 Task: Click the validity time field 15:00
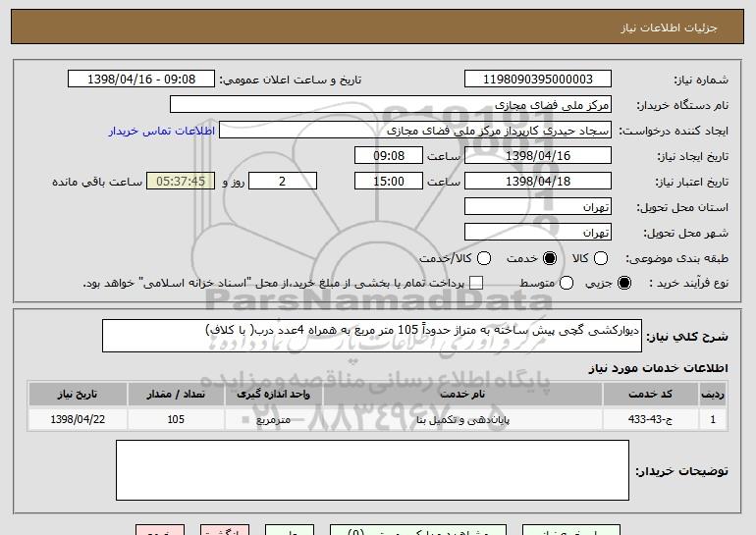coord(389,182)
